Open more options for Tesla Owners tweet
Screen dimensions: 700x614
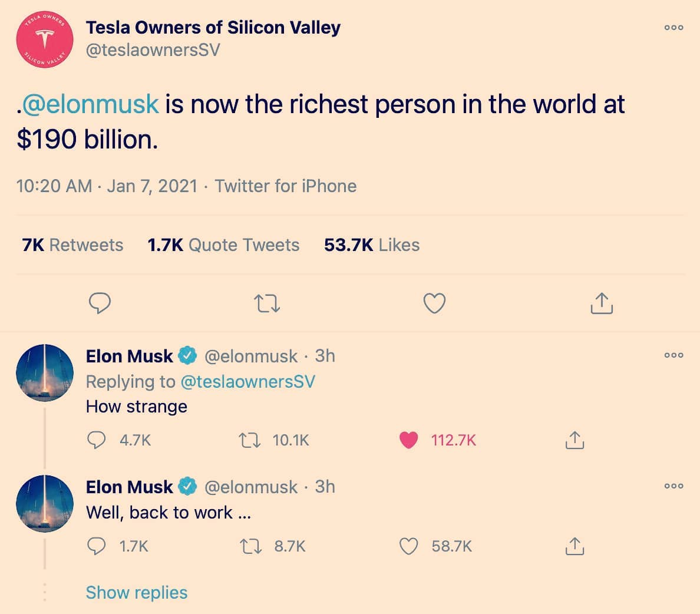pos(673,28)
